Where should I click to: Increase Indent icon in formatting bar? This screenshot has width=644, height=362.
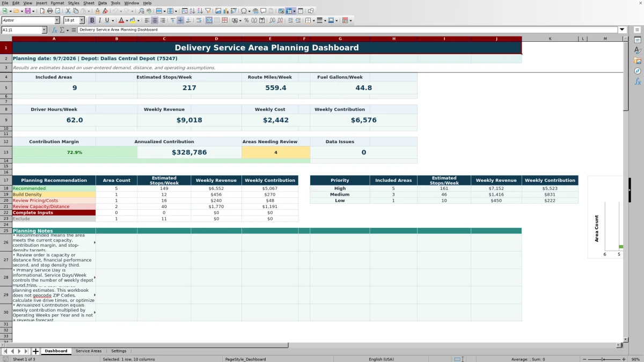pos(290,20)
